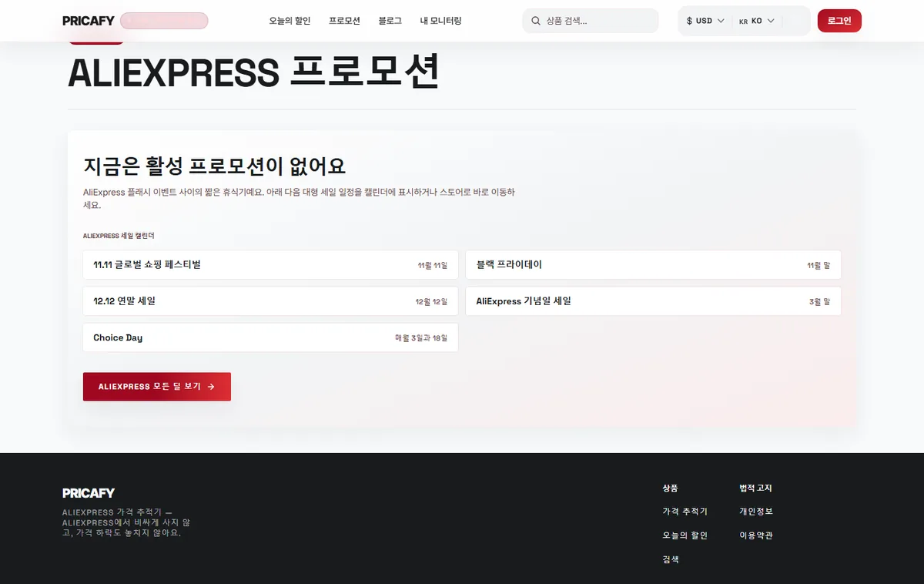Open the 프로모션 menu item

(x=344, y=21)
